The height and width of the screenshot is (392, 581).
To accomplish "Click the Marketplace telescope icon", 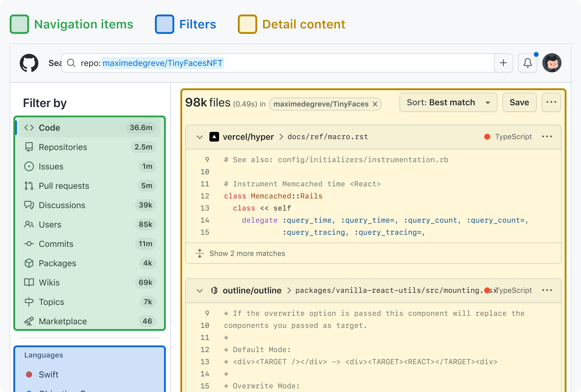I will (x=29, y=321).
